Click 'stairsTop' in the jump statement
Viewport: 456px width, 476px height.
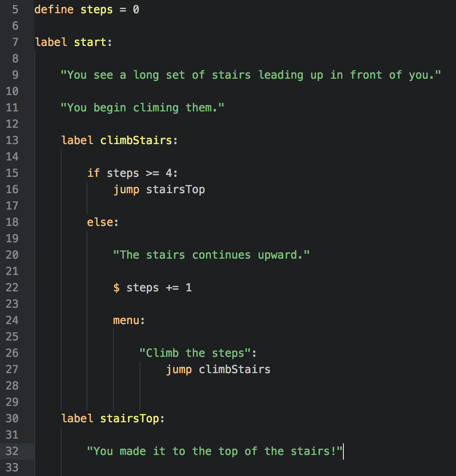pyautogui.click(x=175, y=190)
